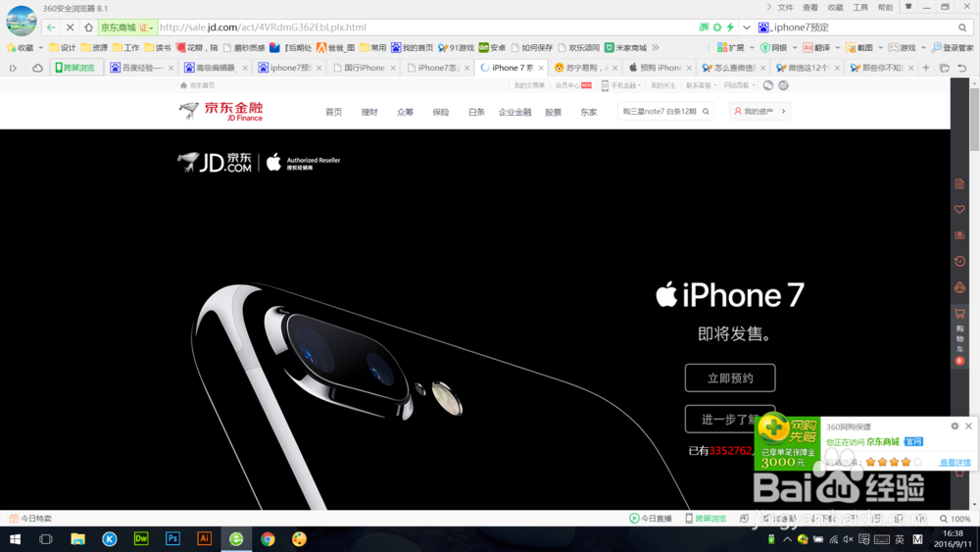Screen dimensions: 980x552
Task: Show more bookmarks with double chevron
Action: tap(656, 47)
